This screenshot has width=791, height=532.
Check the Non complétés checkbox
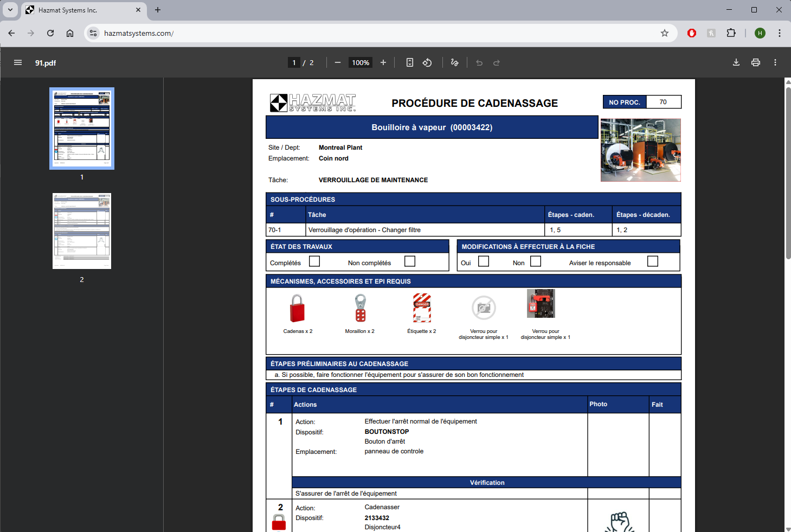410,261
